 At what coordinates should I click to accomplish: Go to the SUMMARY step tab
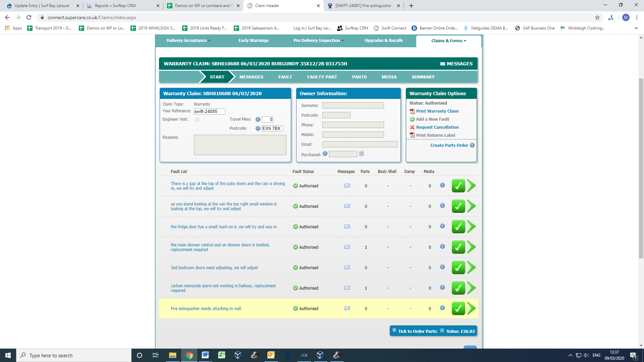[423, 77]
